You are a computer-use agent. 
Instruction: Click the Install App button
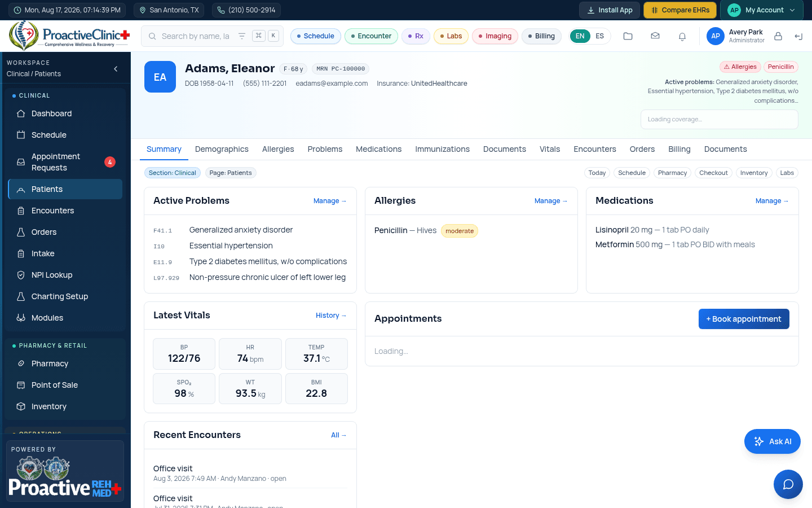pos(610,10)
